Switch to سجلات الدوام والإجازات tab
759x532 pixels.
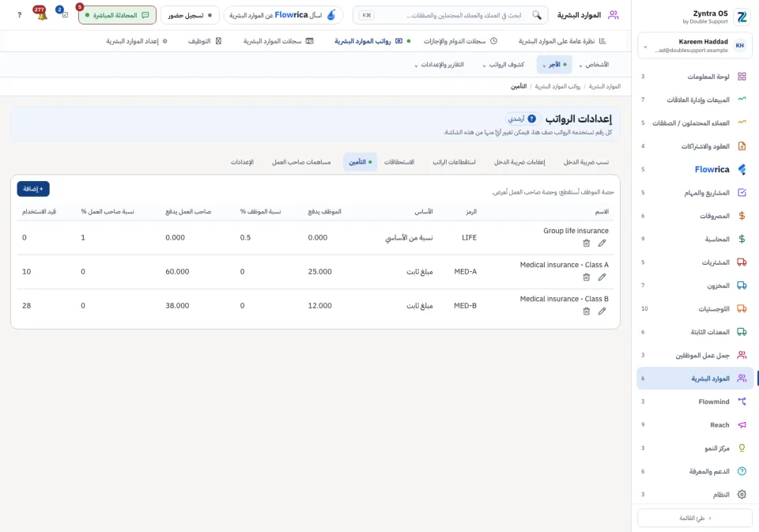click(x=460, y=41)
